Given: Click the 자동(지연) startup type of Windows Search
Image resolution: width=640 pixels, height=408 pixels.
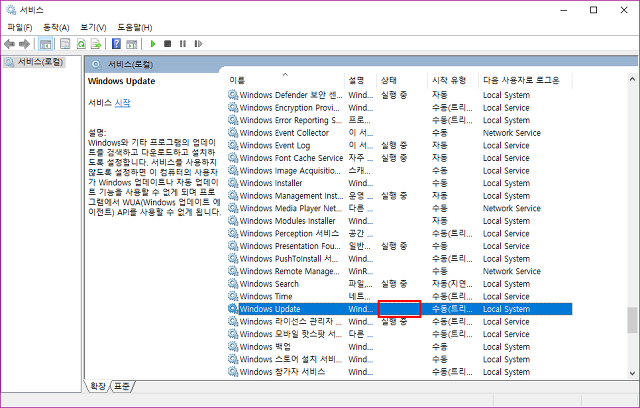Looking at the screenshot, I should point(452,284).
